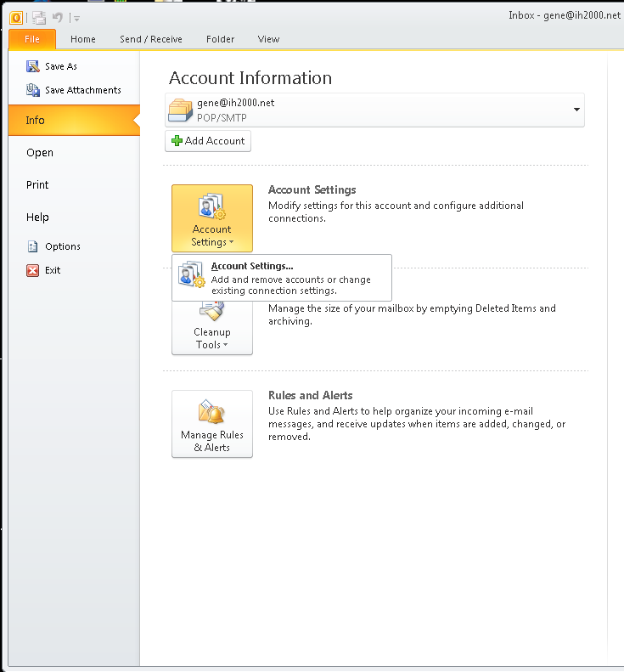Image resolution: width=624 pixels, height=672 pixels.
Task: Click the red Exit icon
Action: pos(32,270)
